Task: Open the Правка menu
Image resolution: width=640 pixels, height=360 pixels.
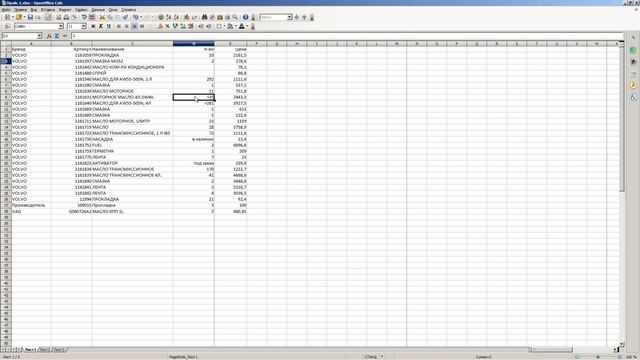Action: pos(20,9)
